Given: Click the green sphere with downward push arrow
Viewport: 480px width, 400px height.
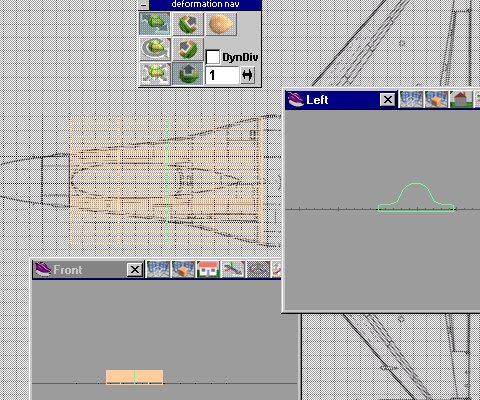Looking at the screenshot, I should (188, 49).
